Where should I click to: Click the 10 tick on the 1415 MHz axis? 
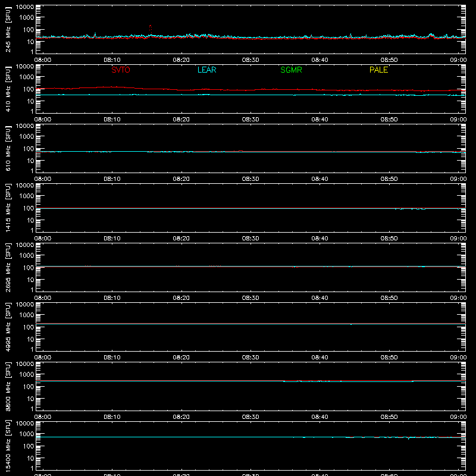(x=30, y=220)
